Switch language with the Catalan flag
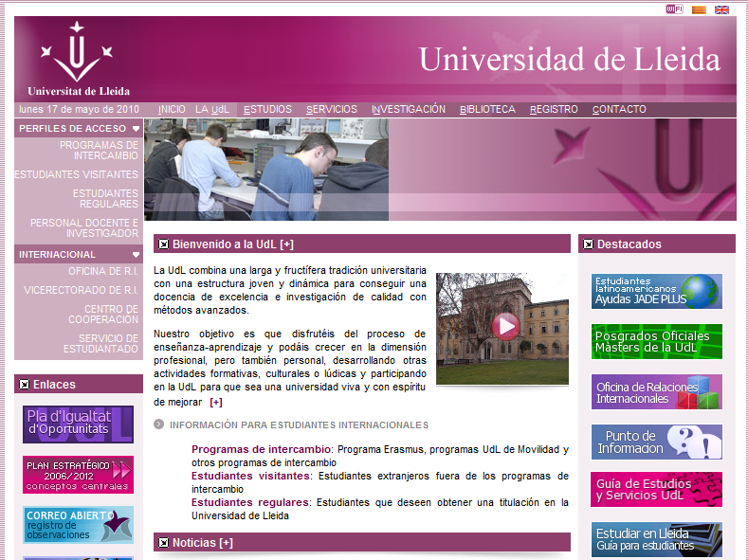 [699, 9]
